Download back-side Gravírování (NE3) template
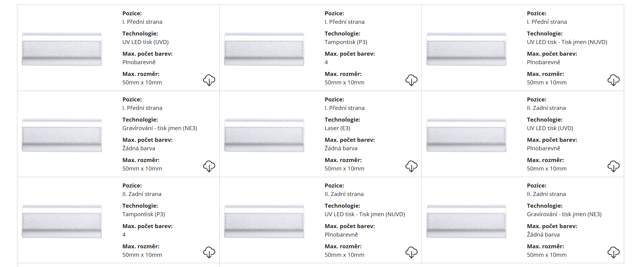This screenshot has height=267, width=644. 614,252
